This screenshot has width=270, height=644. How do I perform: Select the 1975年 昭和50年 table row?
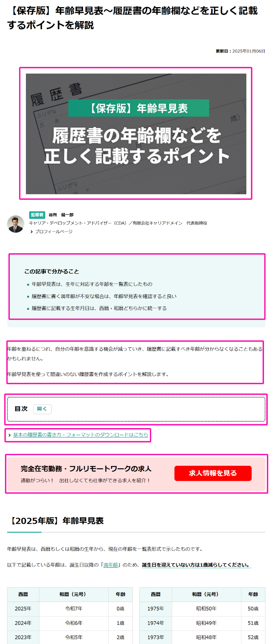click(202, 609)
